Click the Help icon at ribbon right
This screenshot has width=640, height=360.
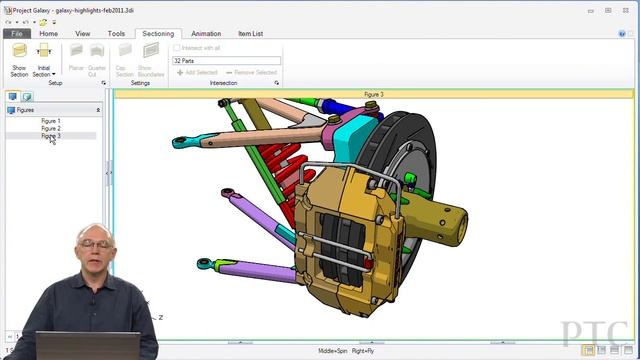click(622, 34)
